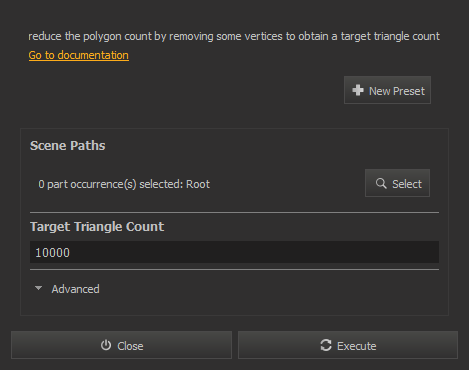Click the Scene Paths heading
469x370 pixels.
click(x=68, y=146)
